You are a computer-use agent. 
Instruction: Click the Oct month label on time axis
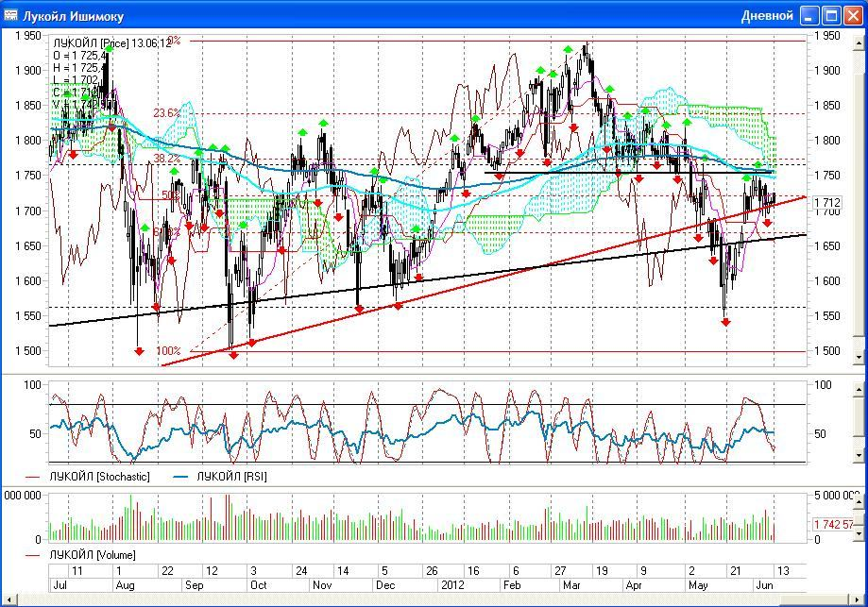tap(259, 585)
